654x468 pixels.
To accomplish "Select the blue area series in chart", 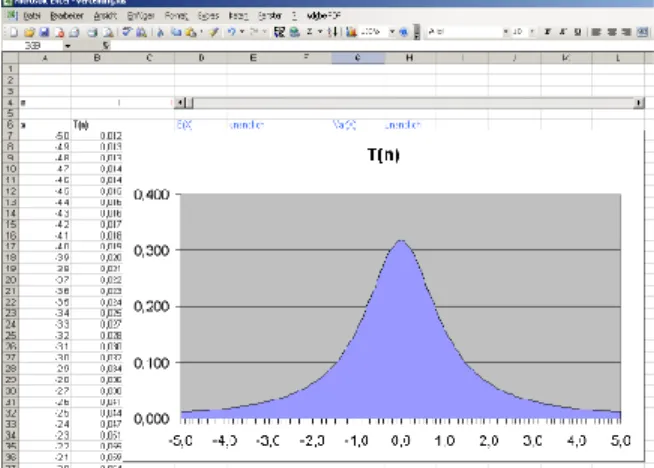I will [x=400, y=355].
